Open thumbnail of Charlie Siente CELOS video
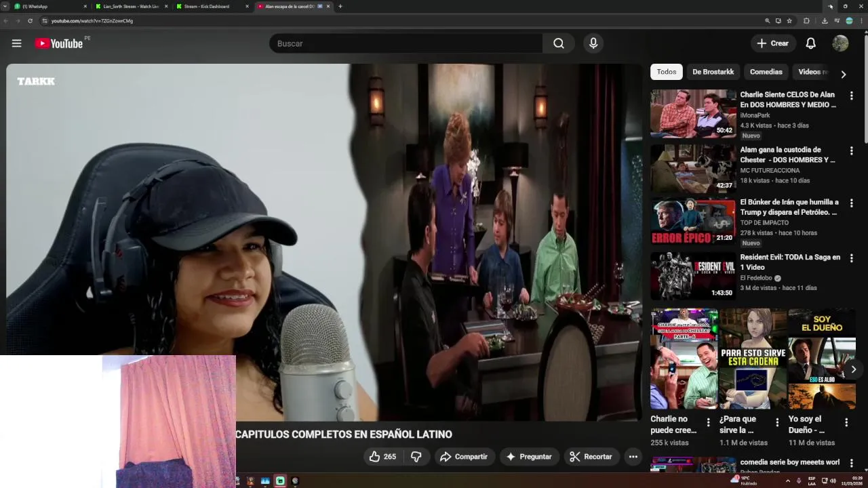Viewport: 868px width, 488px height. [693, 114]
